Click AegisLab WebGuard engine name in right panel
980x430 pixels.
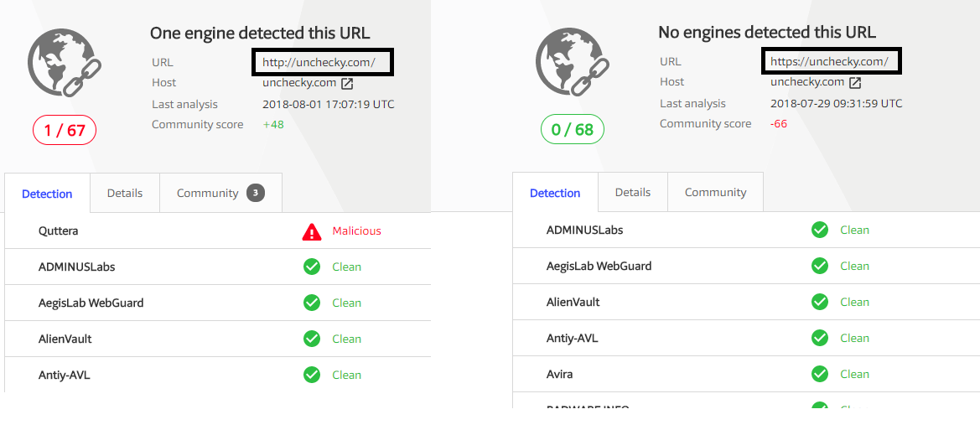[599, 267]
